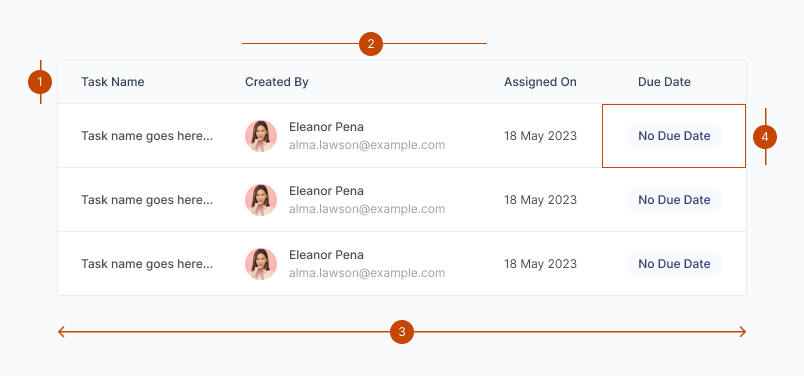Click annotation marker number 2

[371, 44]
